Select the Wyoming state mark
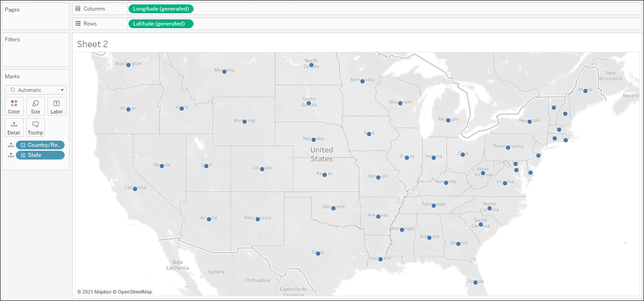Viewport: 644px width, 301px height. (244, 122)
